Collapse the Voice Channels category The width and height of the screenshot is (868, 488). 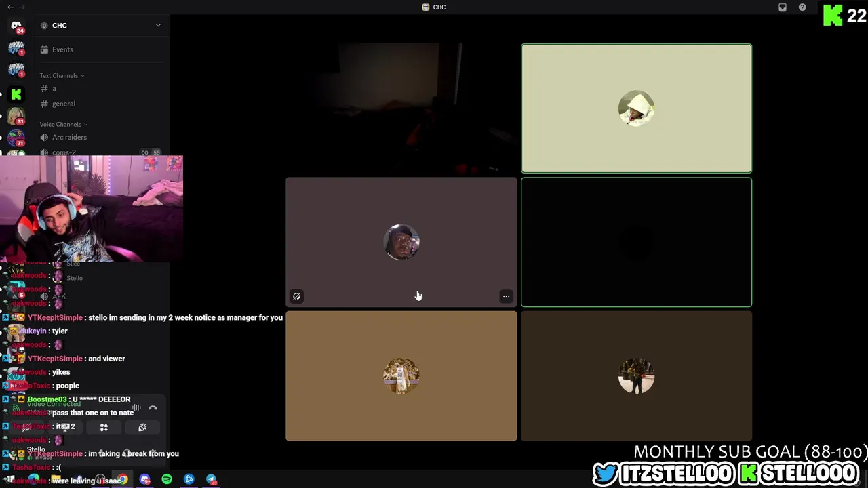64,124
